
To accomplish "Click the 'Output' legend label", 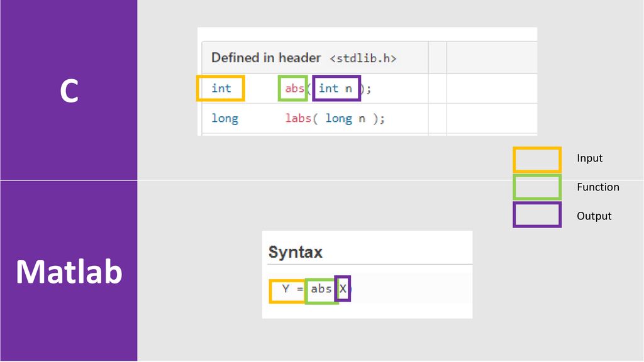I will click(x=594, y=216).
